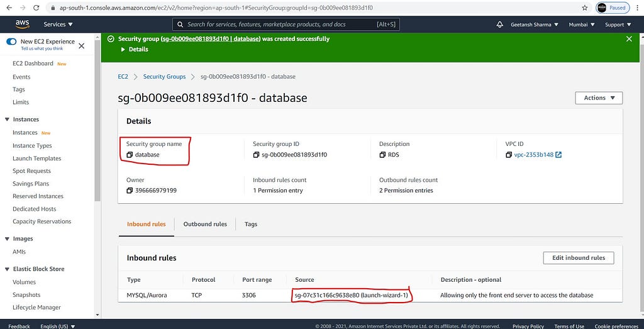The width and height of the screenshot is (644, 329).
Task: Go back in browser history
Action: coord(9,8)
